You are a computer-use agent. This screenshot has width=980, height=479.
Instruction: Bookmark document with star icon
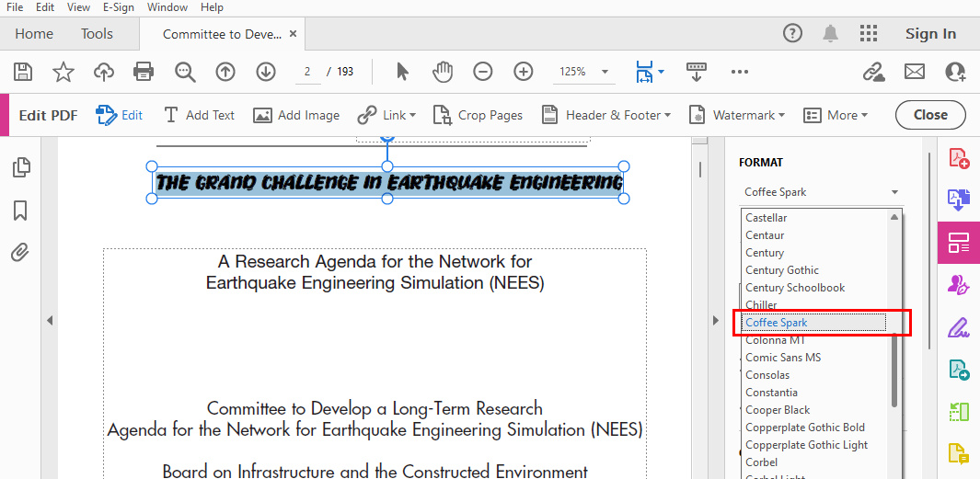click(63, 71)
